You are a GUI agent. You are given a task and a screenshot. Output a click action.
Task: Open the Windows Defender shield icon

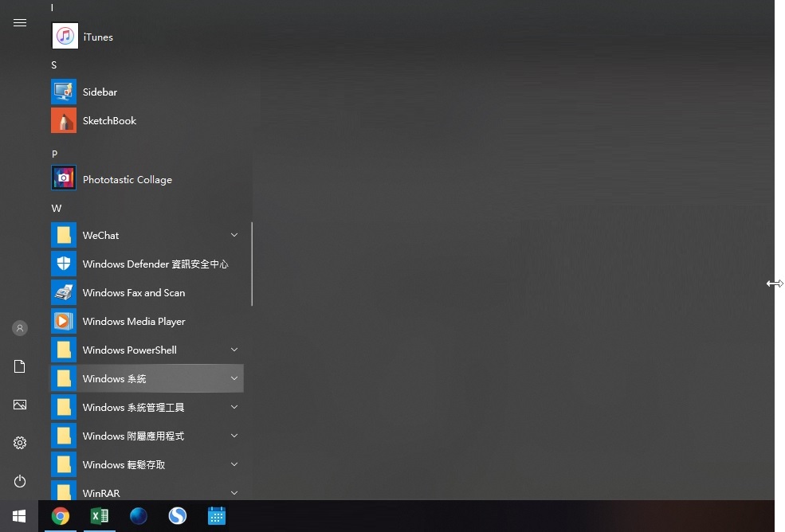click(x=64, y=264)
